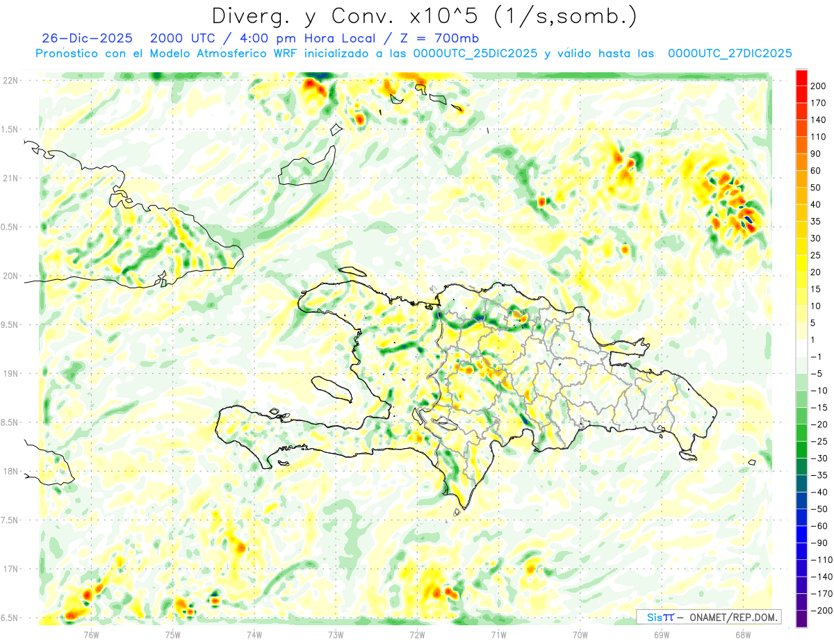
Task: Click the '69W' longitude label
Action: pos(662,634)
